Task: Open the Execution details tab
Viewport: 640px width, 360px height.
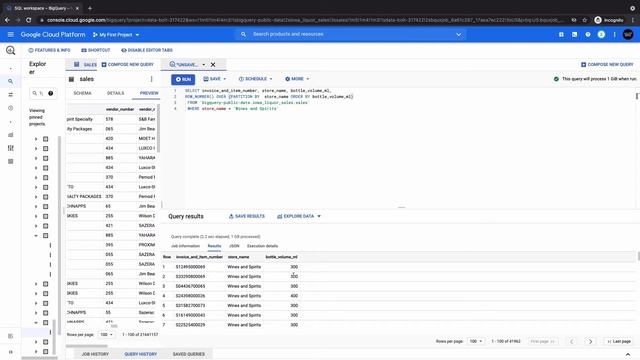Action: [x=262, y=246]
